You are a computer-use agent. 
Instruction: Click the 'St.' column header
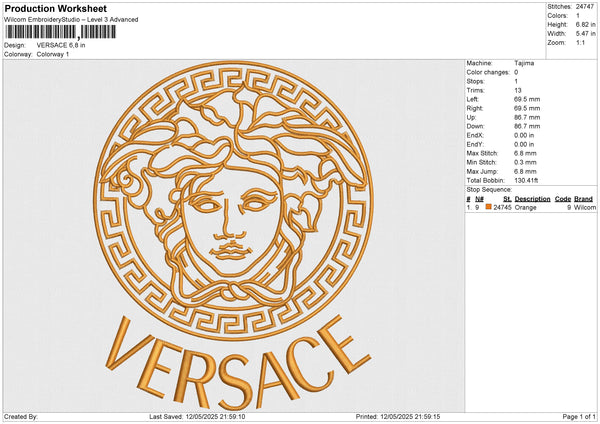click(x=507, y=199)
